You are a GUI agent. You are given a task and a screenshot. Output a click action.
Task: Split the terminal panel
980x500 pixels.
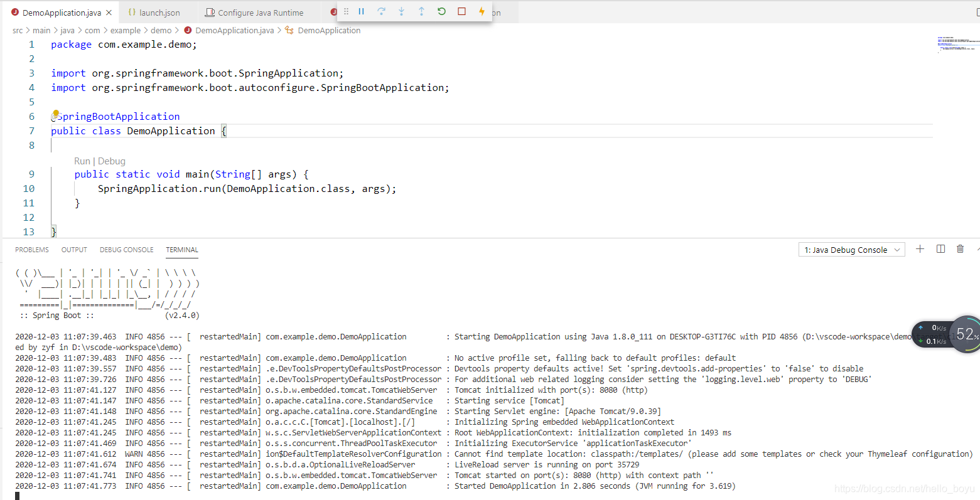(x=940, y=249)
